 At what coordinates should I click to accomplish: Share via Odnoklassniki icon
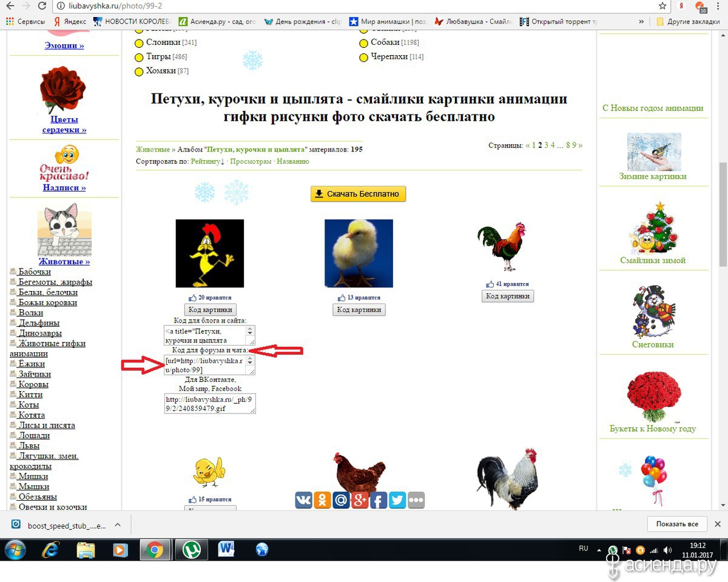point(323,500)
